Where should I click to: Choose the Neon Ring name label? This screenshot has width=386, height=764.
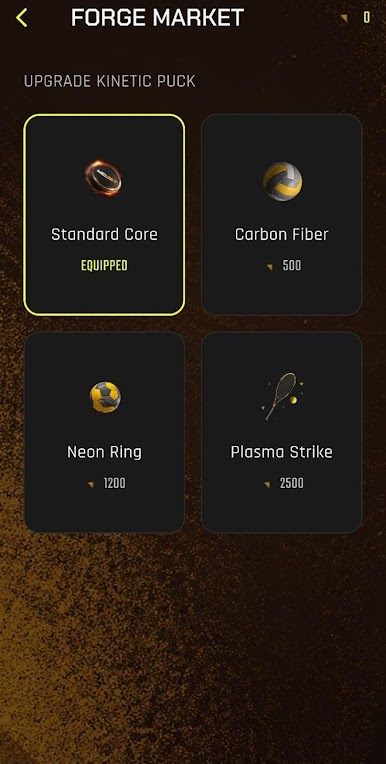[x=104, y=452]
